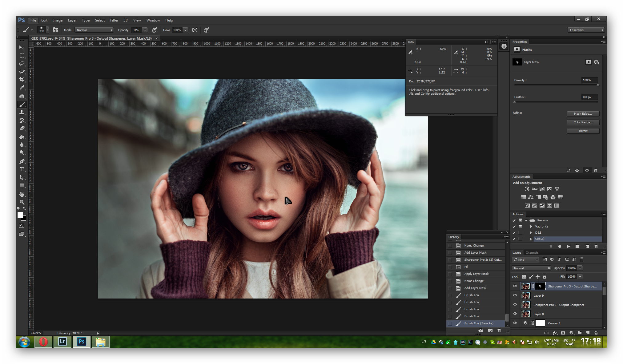
Task: Add layer mask icon in Layers panel
Action: tap(563, 333)
